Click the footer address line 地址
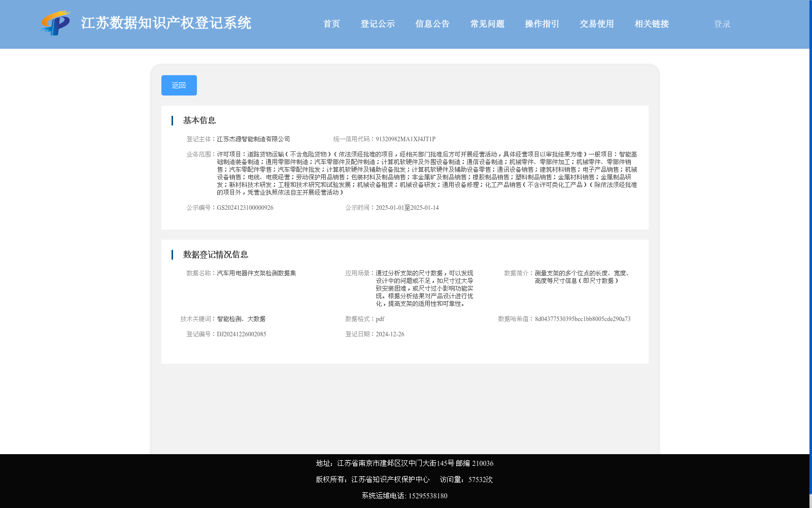Image resolution: width=812 pixels, height=508 pixels. coord(404,463)
